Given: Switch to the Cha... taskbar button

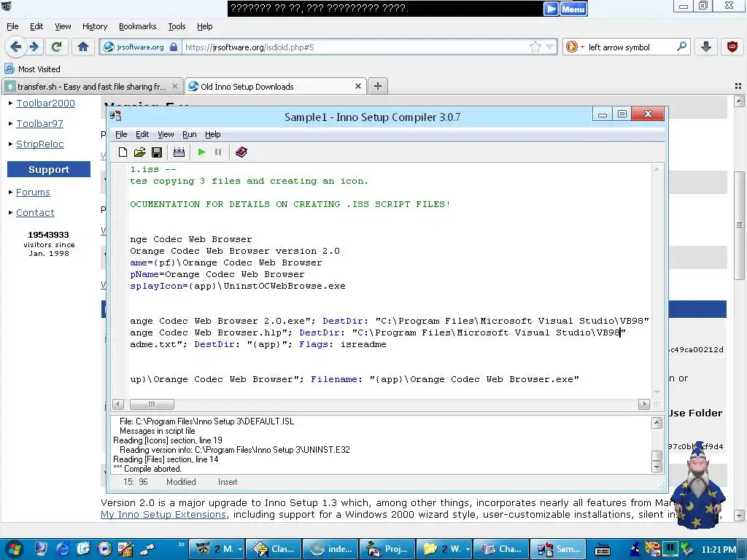Looking at the screenshot, I should [x=501, y=549].
